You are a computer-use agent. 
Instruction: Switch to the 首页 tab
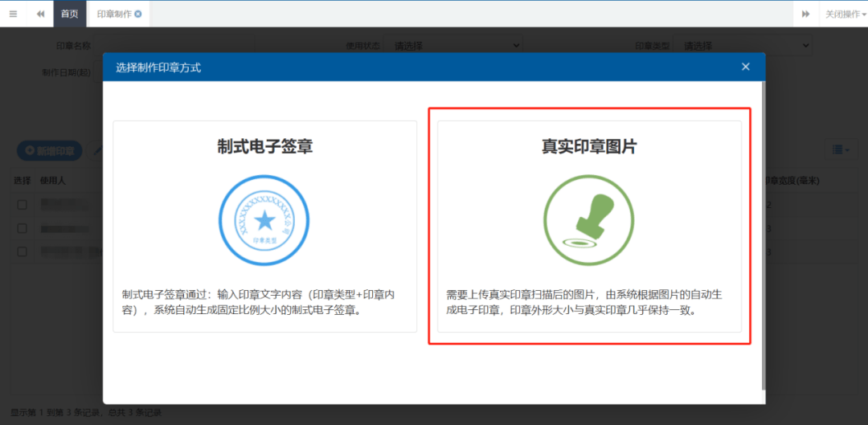[x=70, y=14]
